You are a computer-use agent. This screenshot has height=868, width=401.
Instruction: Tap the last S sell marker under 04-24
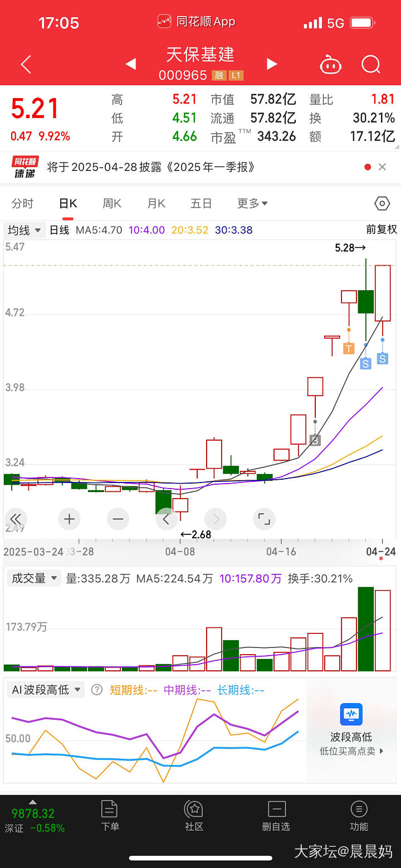382,359
